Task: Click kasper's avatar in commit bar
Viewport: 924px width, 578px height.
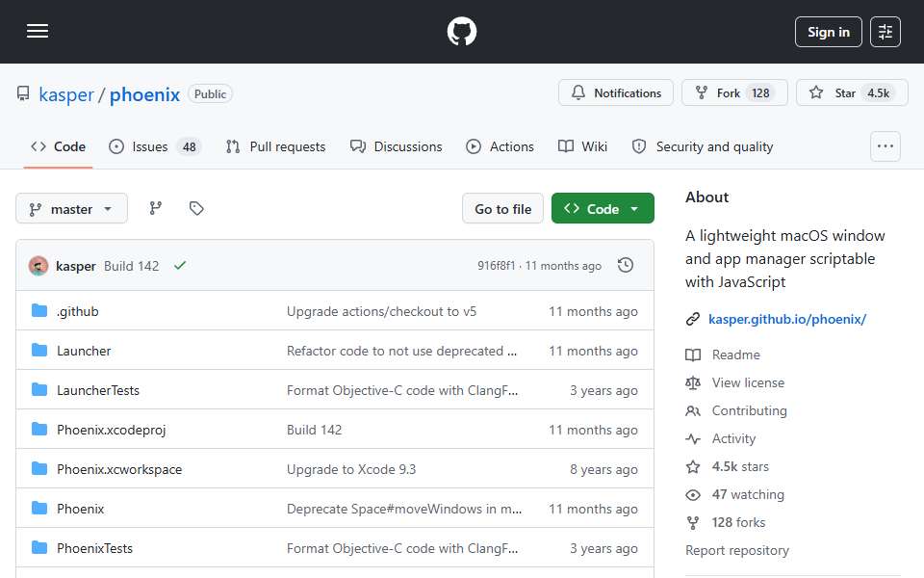Action: coord(38,266)
